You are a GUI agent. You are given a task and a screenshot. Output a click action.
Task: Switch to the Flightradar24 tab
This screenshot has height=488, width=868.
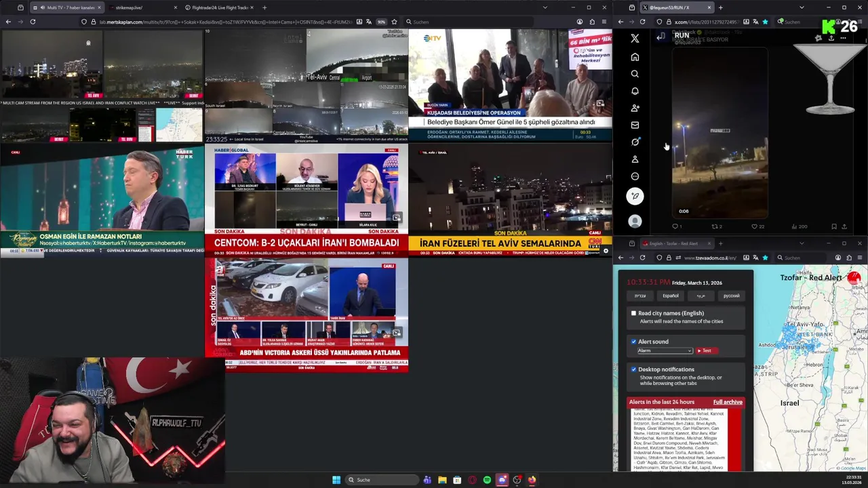tap(218, 7)
